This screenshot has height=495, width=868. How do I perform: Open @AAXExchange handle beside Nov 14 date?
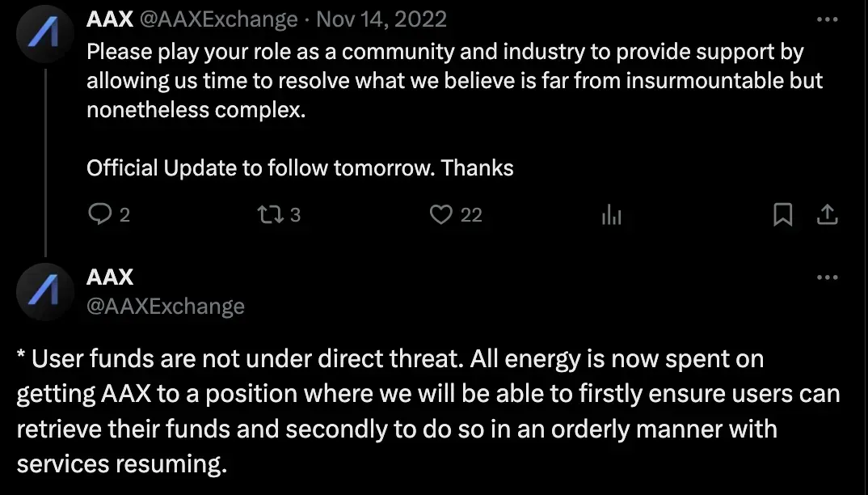219,19
